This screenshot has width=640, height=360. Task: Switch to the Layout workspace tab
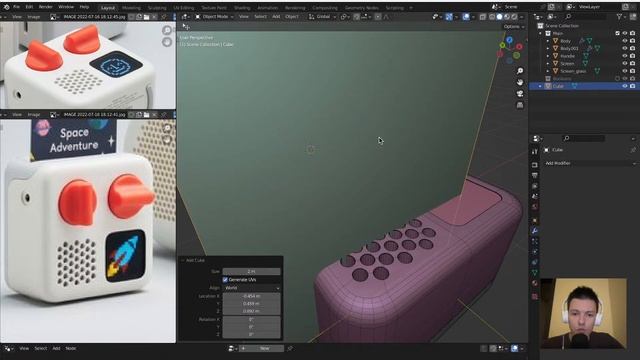click(x=108, y=8)
